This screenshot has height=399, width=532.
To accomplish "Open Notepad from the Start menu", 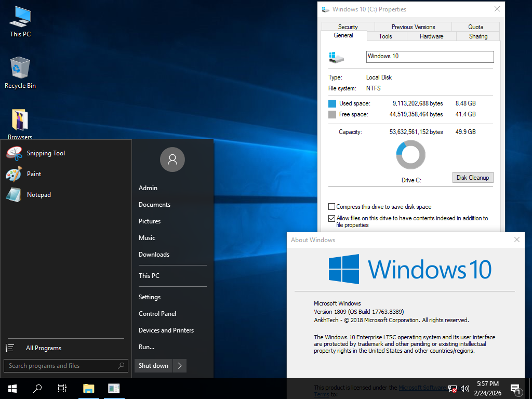I will click(38, 194).
